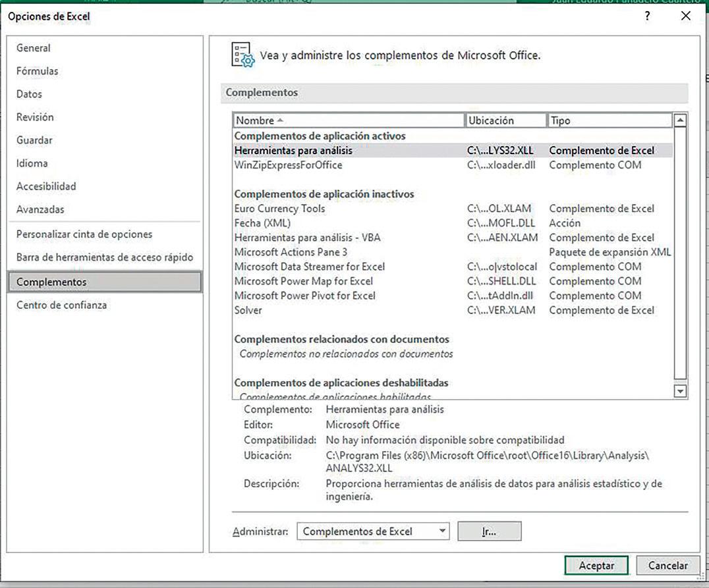Select the Herramientas para análisis row
Screen dimensions: 709x588
[453, 151]
